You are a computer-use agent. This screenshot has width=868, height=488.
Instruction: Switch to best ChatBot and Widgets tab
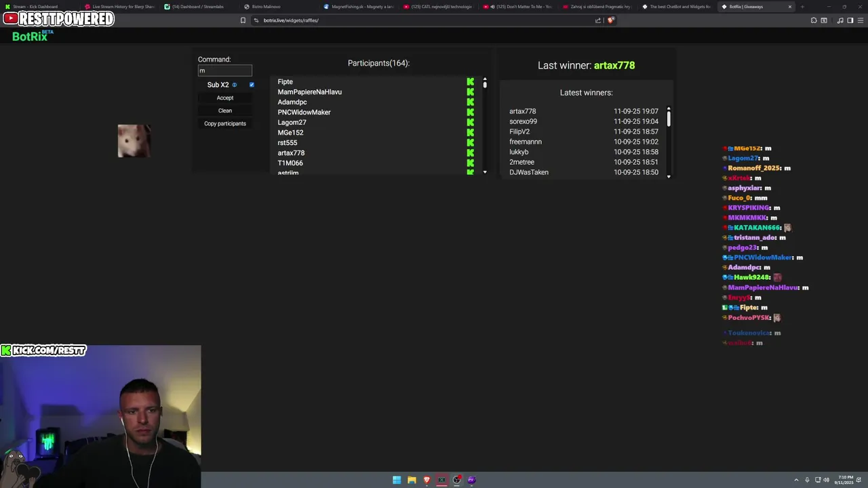coord(677,7)
